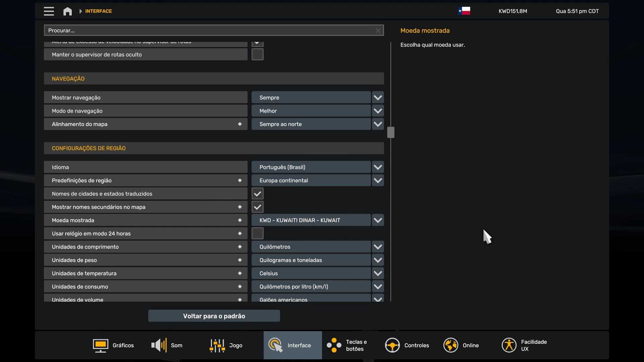This screenshot has height=362, width=644.
Task: Open the Moeda mostrada currency dropdown
Action: (378, 220)
